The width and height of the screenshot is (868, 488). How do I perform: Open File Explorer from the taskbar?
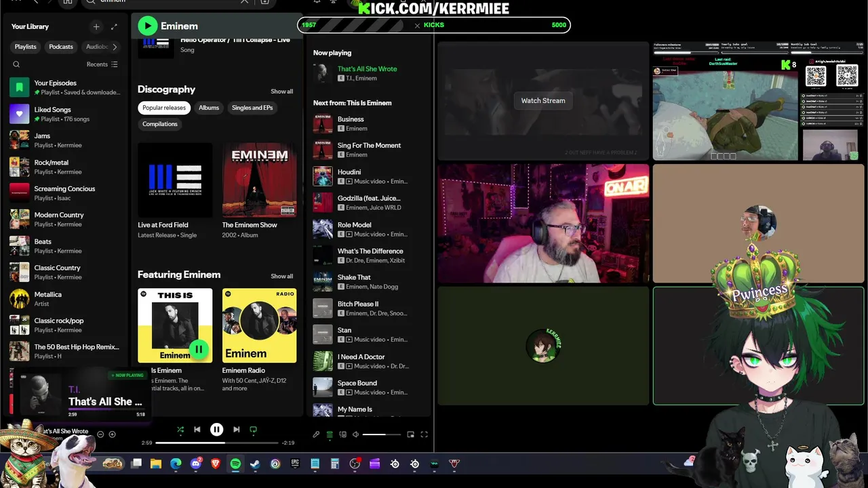pos(156,464)
